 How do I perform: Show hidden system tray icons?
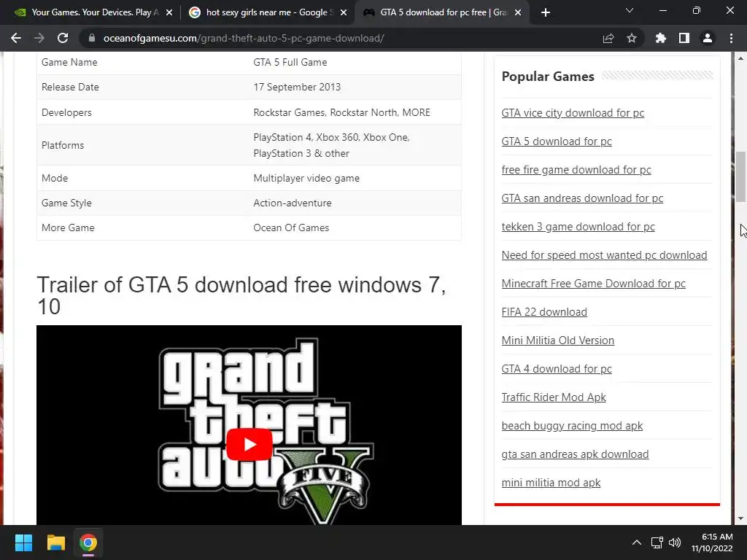point(636,542)
